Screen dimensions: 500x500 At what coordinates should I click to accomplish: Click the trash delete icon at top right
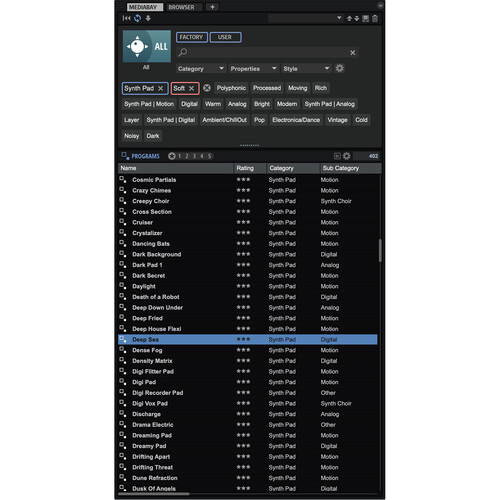[x=375, y=18]
